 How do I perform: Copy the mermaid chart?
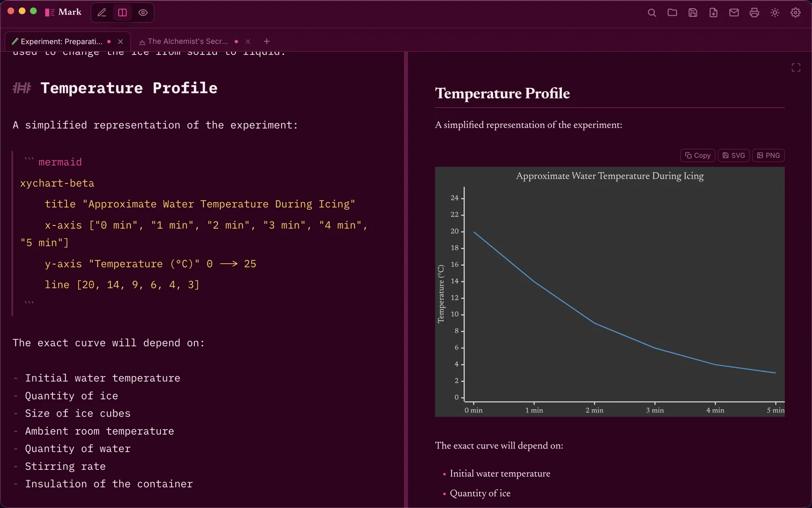tap(698, 155)
